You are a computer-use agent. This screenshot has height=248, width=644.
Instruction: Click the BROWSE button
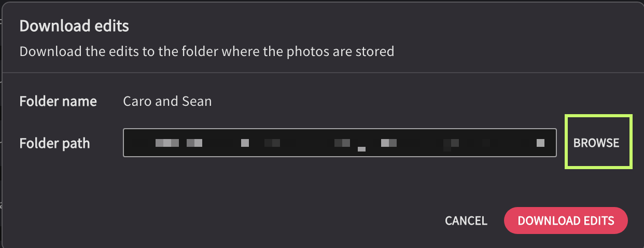pyautogui.click(x=596, y=143)
